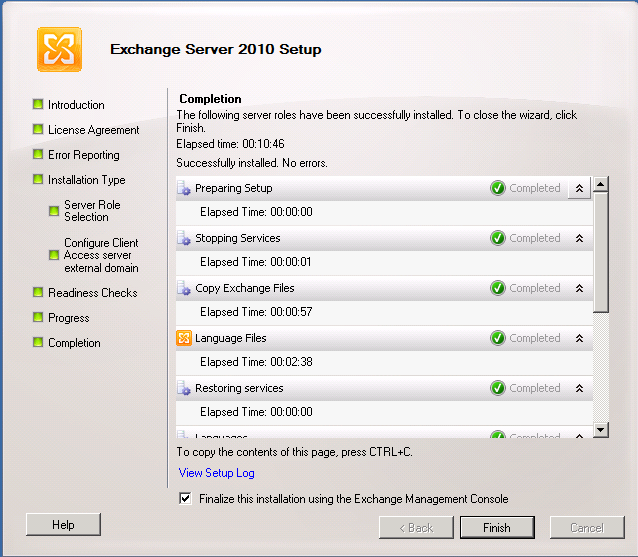This screenshot has height=557, width=638.
Task: Click the green checkmark for Restoring services
Action: [x=498, y=388]
